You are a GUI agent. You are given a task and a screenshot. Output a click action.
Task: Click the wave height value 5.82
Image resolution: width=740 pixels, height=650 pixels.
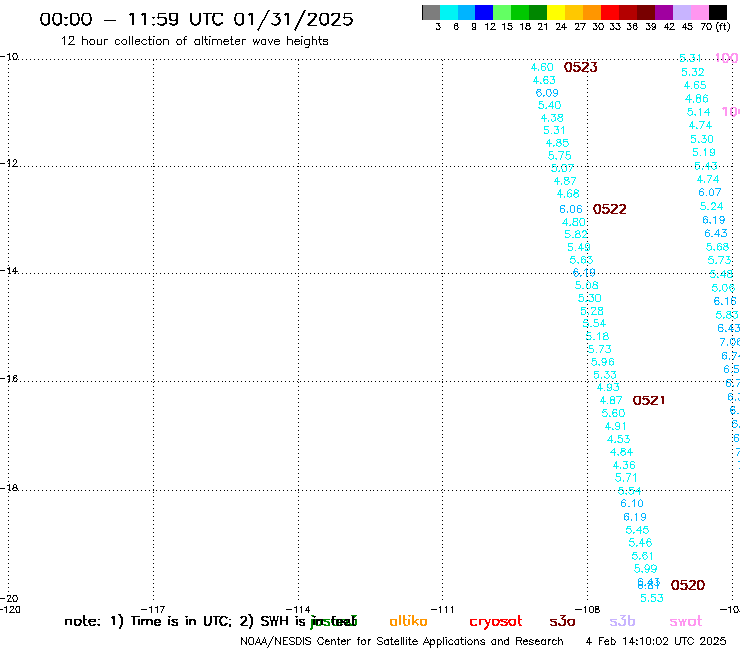(x=576, y=234)
